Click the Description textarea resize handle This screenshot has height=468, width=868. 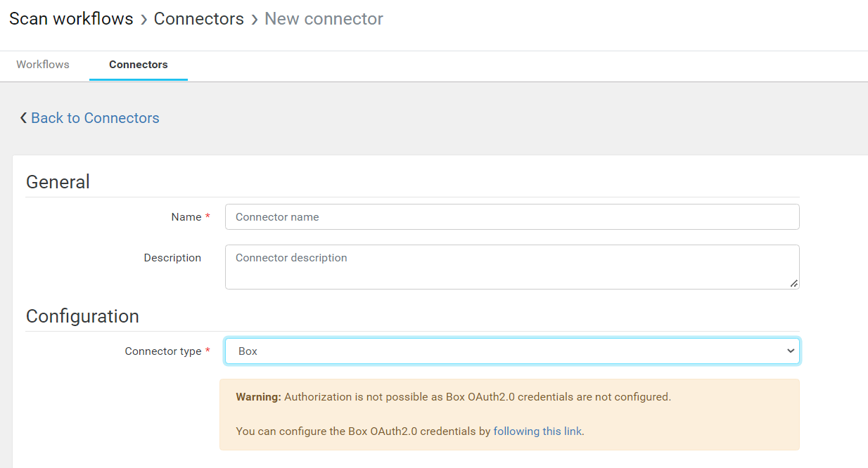[x=793, y=283]
